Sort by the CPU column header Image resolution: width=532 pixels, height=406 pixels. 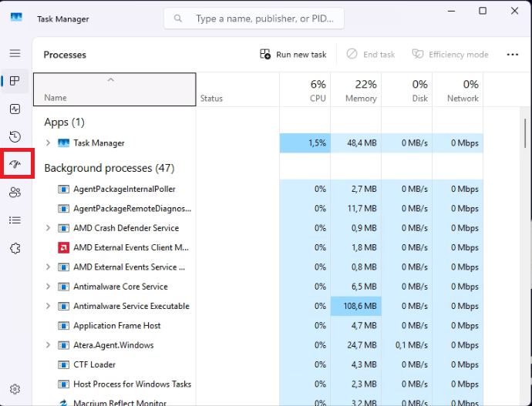[305, 89]
